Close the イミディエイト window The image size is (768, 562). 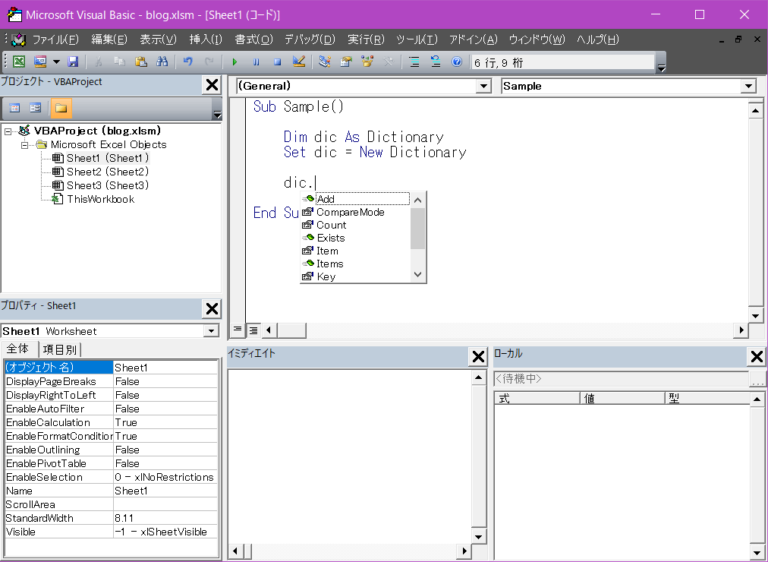[478, 357]
